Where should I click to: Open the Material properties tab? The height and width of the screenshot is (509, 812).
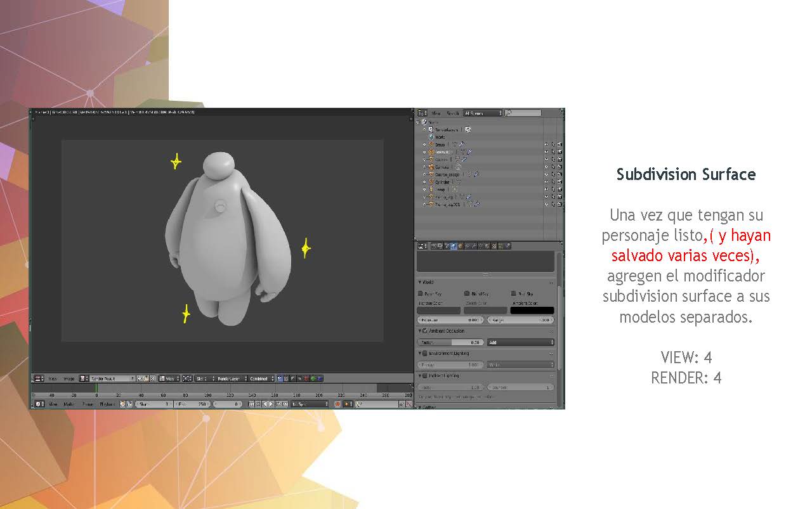click(x=487, y=246)
